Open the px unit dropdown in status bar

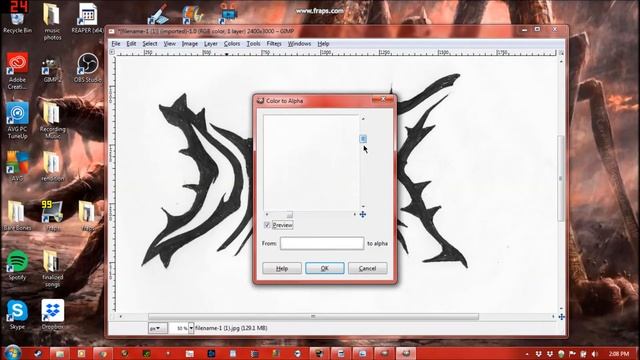[x=157, y=328]
